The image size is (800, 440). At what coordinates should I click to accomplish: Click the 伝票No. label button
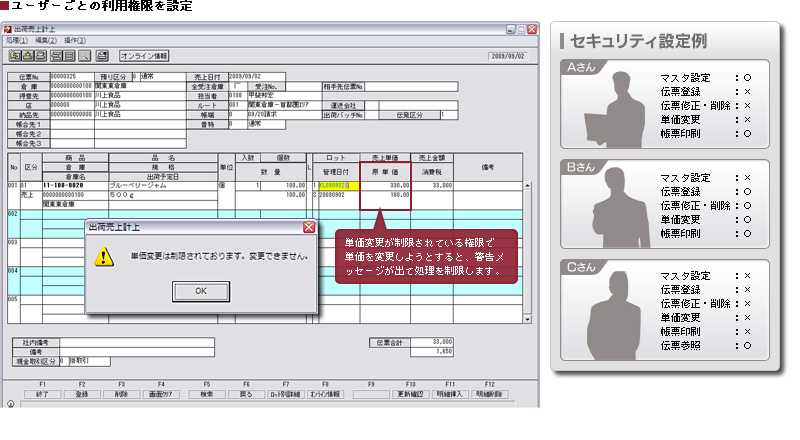pyautogui.click(x=29, y=77)
